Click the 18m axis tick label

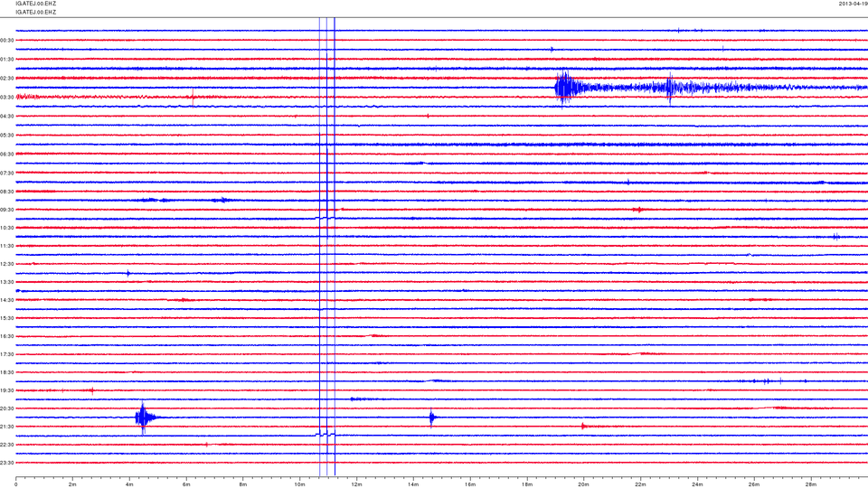point(526,484)
